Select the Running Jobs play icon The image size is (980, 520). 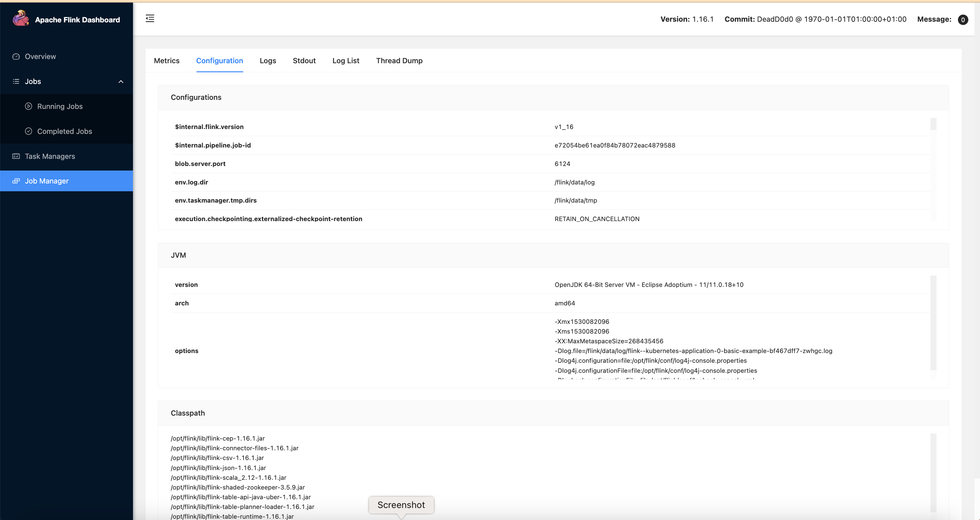(x=29, y=106)
